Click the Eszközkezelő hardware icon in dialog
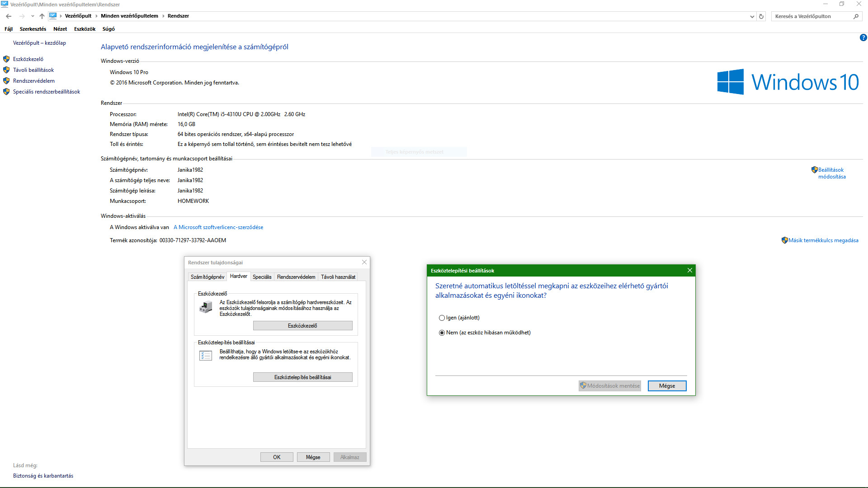The width and height of the screenshot is (868, 488). coord(206,307)
